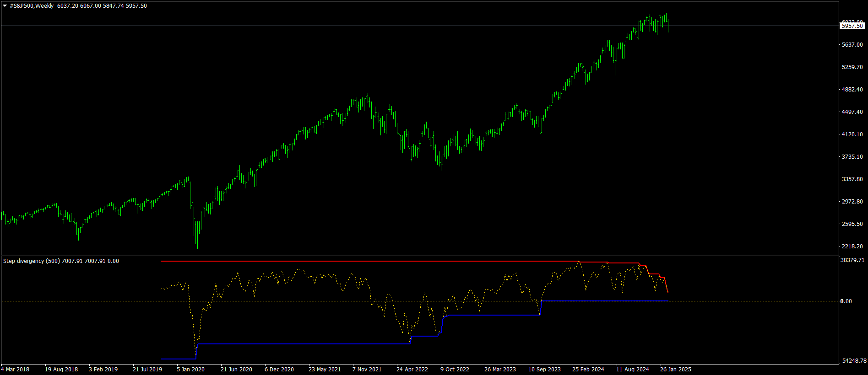868x375 pixels.
Task: Click the 4 Mar 2018 date label
Action: tap(15, 370)
